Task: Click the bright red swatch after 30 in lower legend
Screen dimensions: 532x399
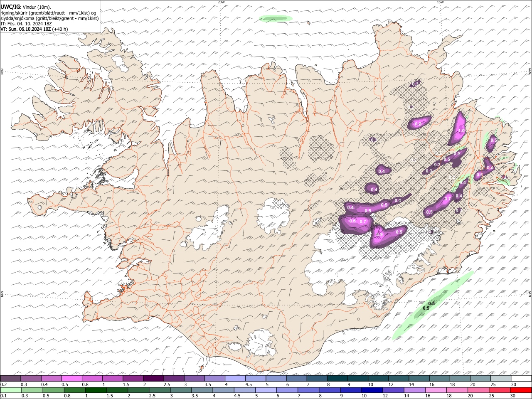Action: coord(521,390)
